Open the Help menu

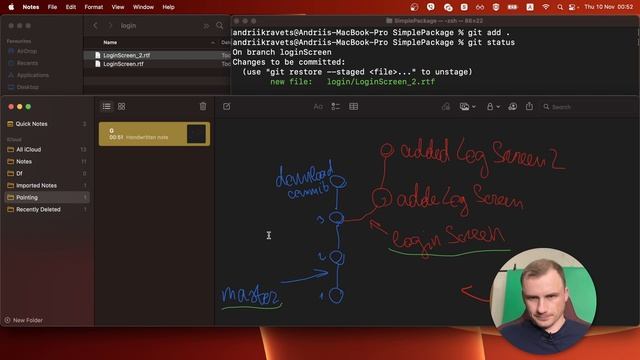coord(168,7)
